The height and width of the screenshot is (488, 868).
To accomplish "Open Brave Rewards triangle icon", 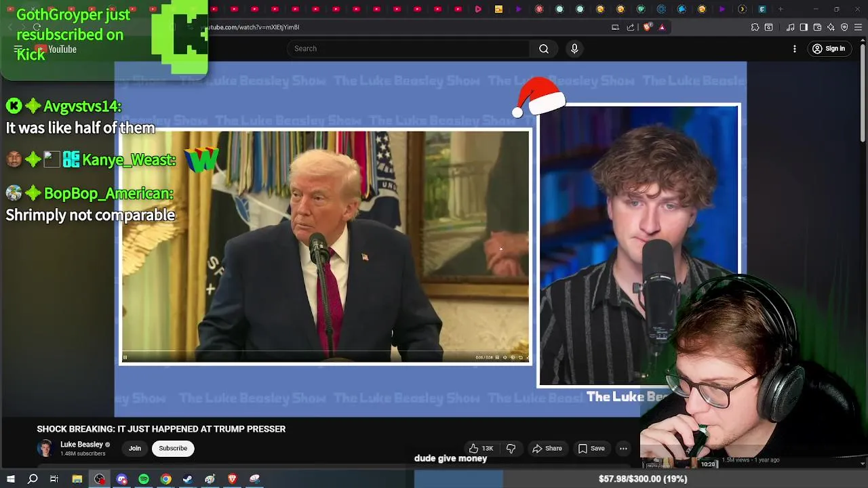I will [662, 27].
